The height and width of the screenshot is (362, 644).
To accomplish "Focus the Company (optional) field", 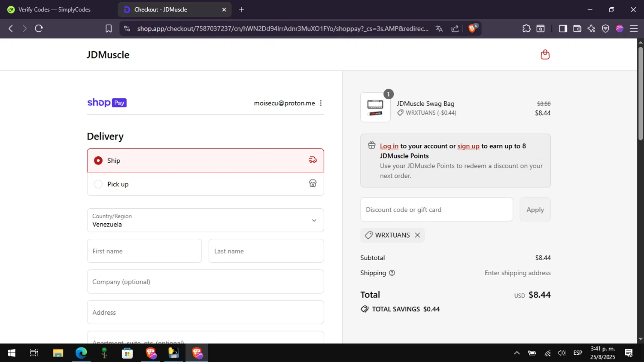I will point(205,282).
